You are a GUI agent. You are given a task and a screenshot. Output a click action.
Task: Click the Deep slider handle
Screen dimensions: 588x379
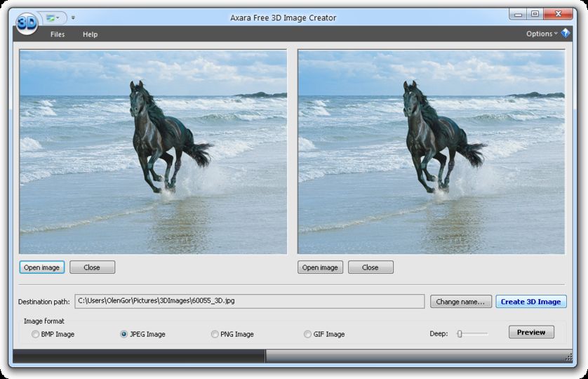click(x=460, y=333)
